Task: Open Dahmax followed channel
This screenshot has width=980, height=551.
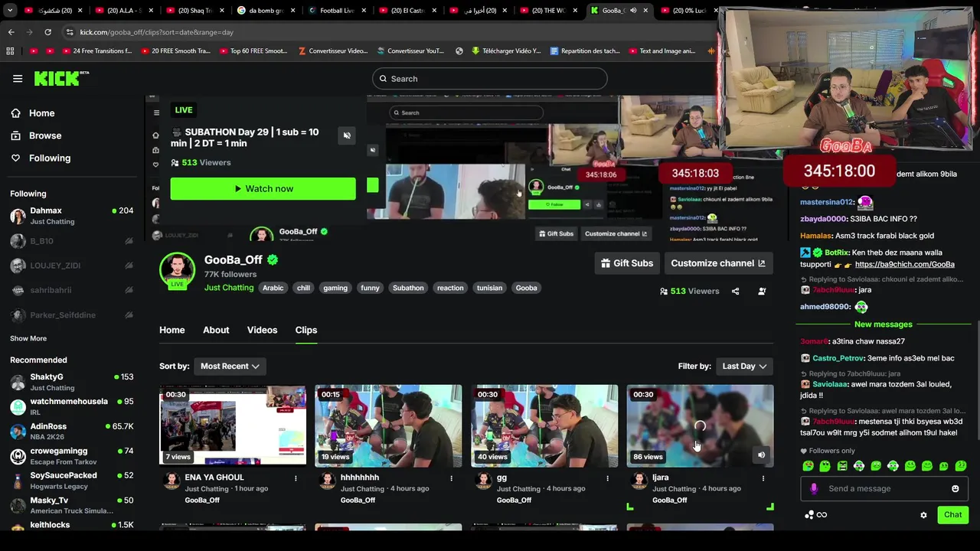Action: [72, 216]
